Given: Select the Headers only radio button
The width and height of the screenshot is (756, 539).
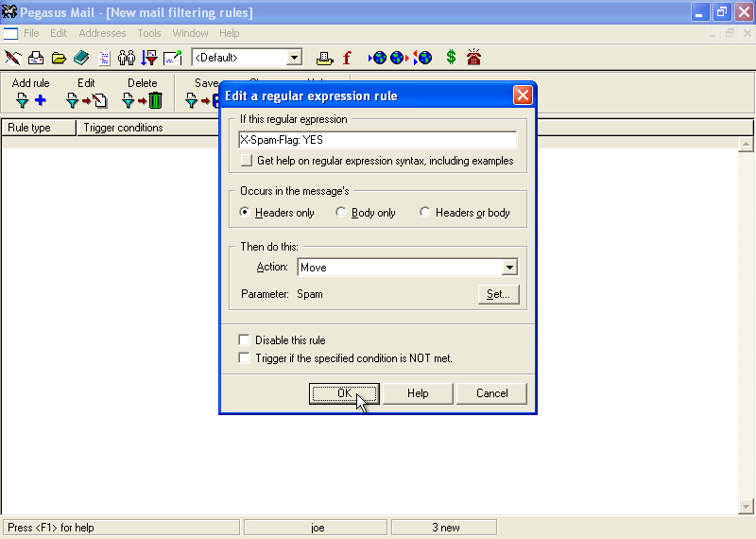Looking at the screenshot, I should [245, 212].
